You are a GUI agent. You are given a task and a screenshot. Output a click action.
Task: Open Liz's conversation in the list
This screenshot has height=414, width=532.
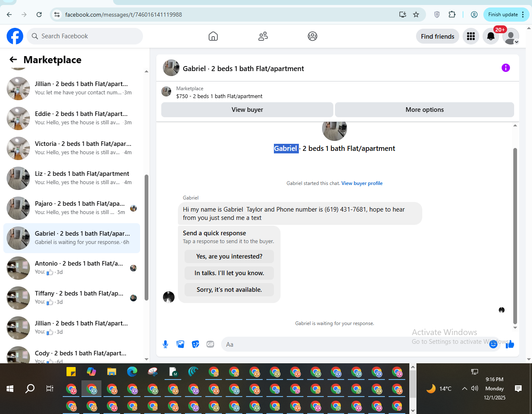[x=71, y=178]
